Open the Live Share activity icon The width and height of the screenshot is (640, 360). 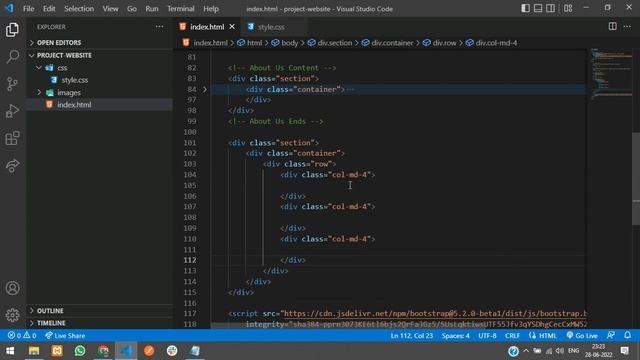tap(12, 165)
